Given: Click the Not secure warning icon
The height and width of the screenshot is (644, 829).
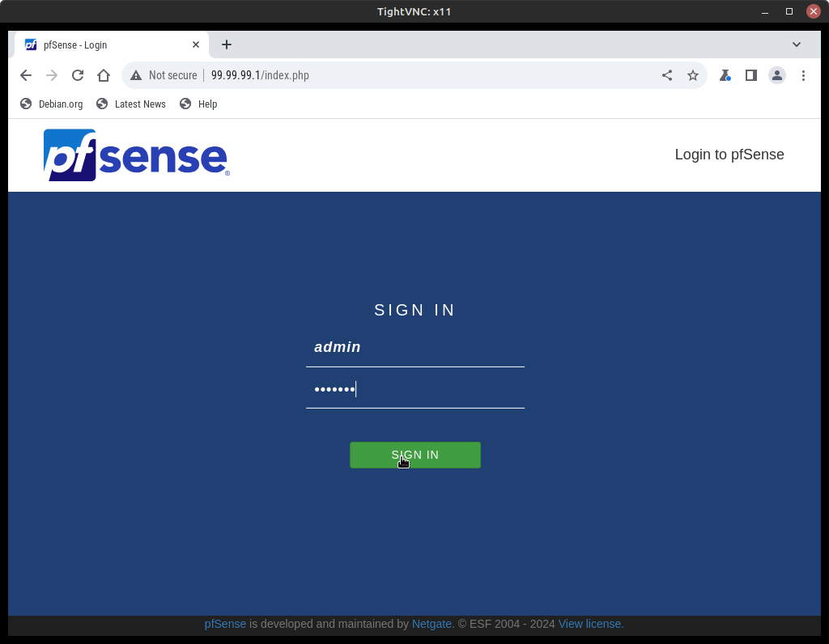Looking at the screenshot, I should (x=136, y=75).
